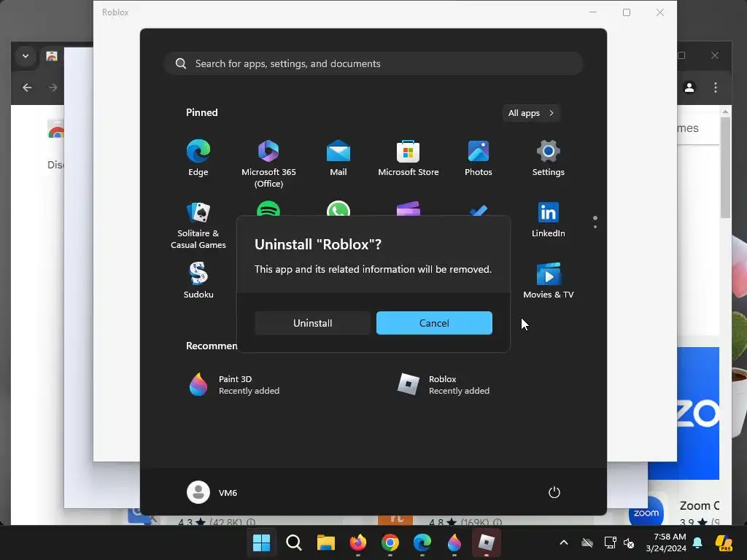Open Microsoft Store from pinned apps
747x560 pixels.
click(x=409, y=158)
